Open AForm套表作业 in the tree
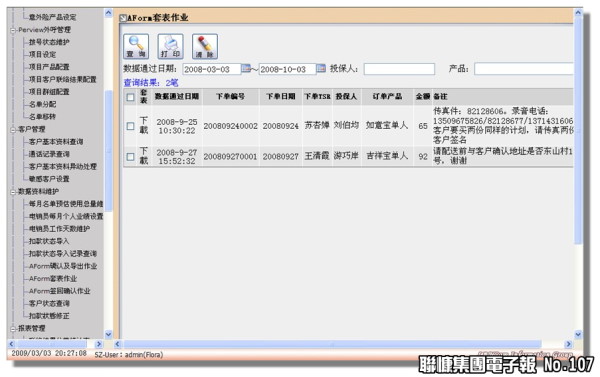Viewport: 600px width, 377px height. pos(53,278)
